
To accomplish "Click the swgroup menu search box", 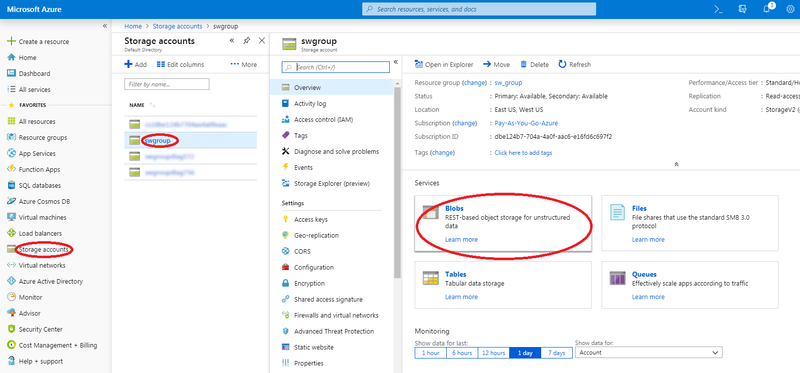I will coord(335,67).
